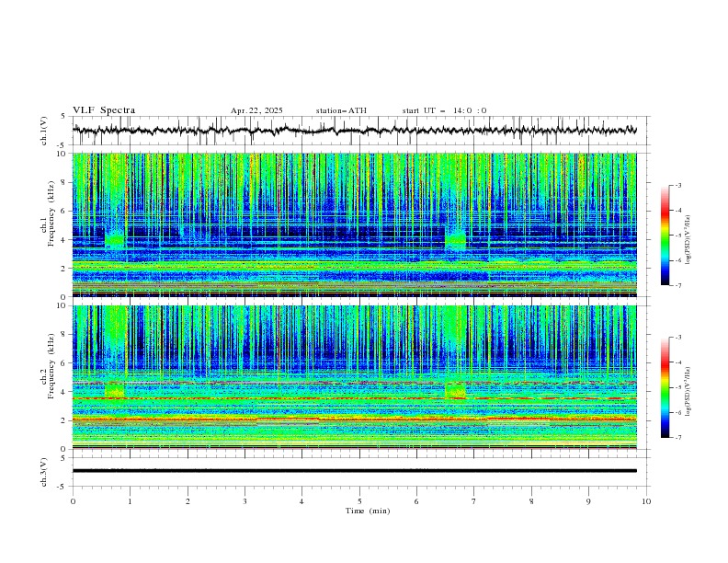This screenshot has width=728, height=563.
Task: Click the "-3" tick on ch.1 colorbar
Action: click(678, 185)
